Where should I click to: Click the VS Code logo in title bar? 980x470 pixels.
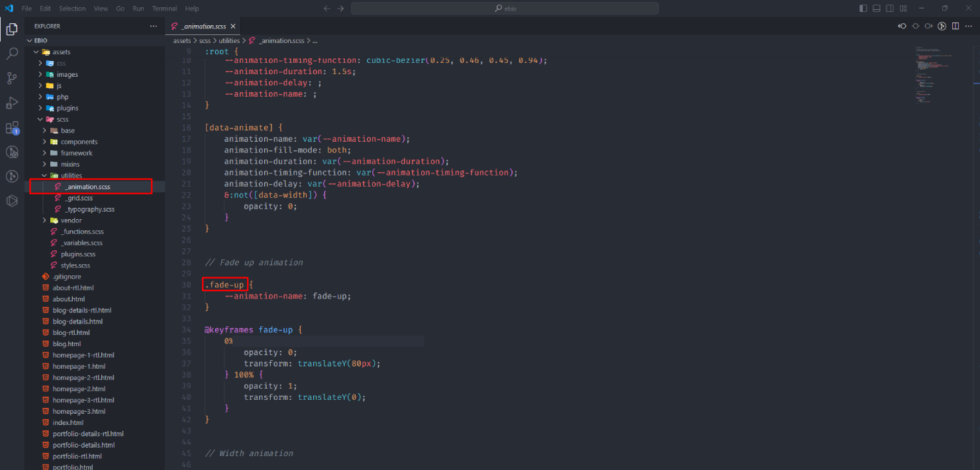(x=9, y=8)
